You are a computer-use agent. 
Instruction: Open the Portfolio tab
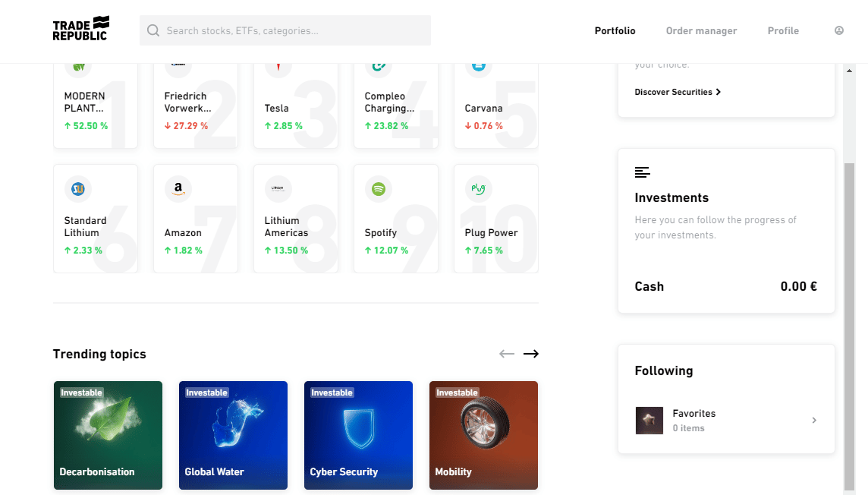(x=615, y=31)
